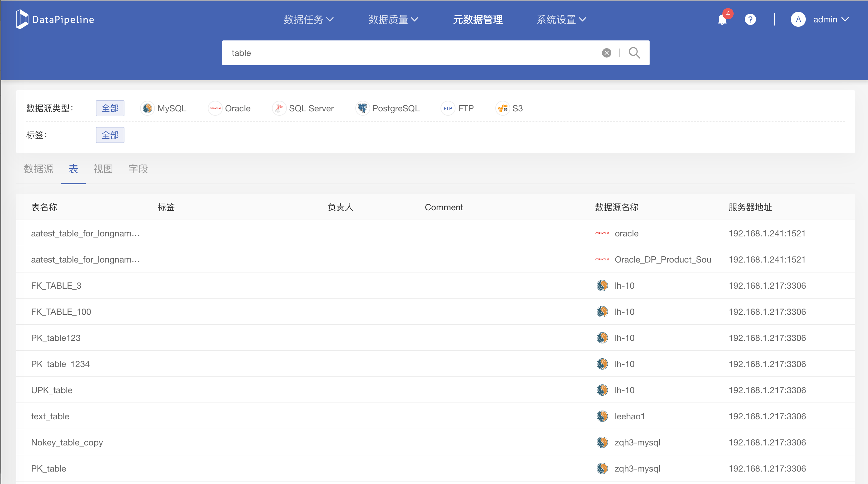Filter by PostgreSQL source type
Viewport: 868px width, 484px height.
pos(388,109)
